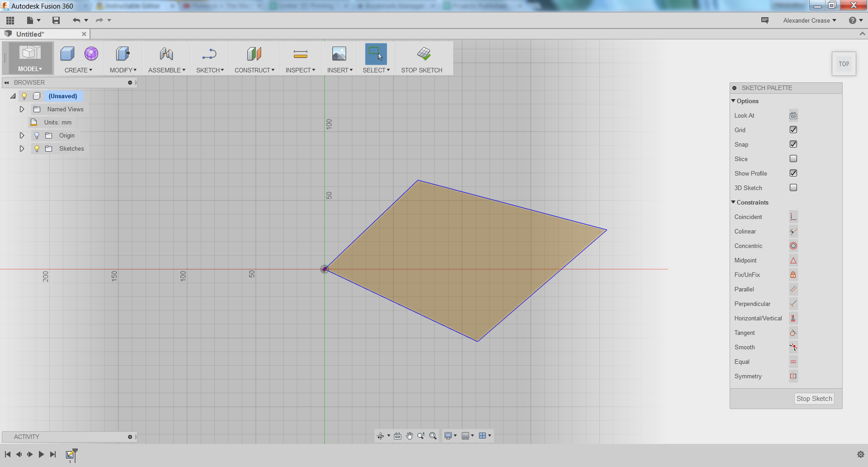868x467 pixels.
Task: Open the MODIFY menu
Action: point(123,70)
